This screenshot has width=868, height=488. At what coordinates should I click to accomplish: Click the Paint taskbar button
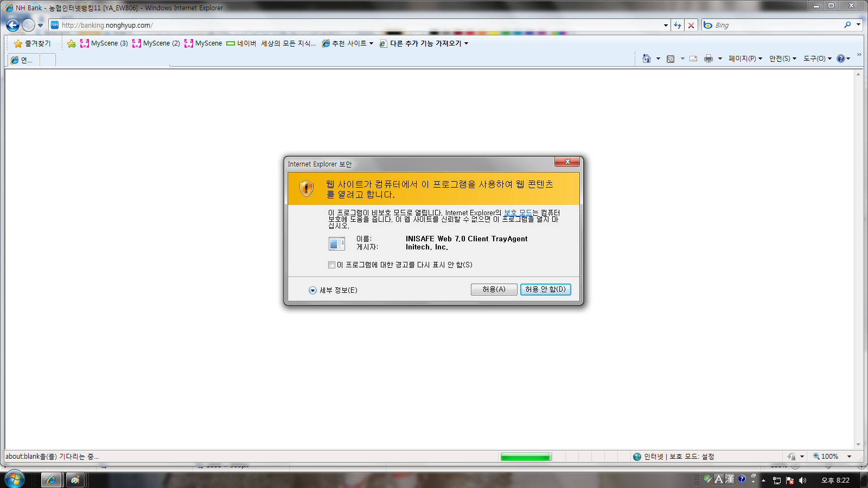click(75, 480)
